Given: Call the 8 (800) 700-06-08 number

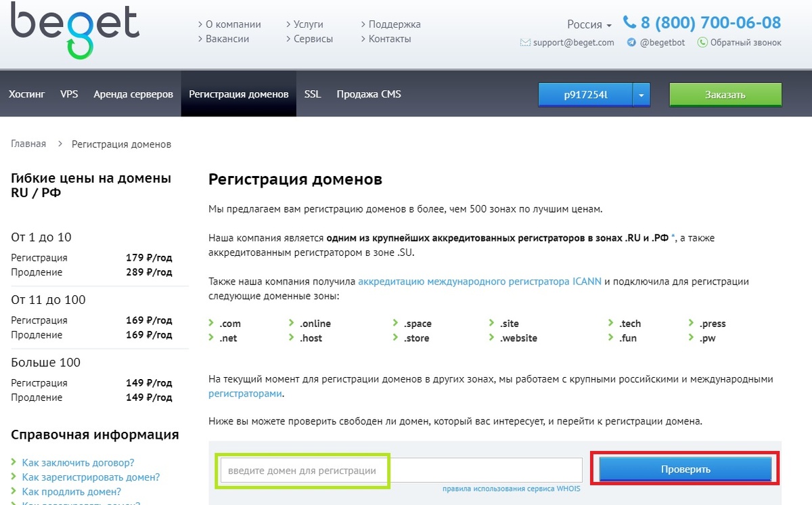Looking at the screenshot, I should 710,22.
